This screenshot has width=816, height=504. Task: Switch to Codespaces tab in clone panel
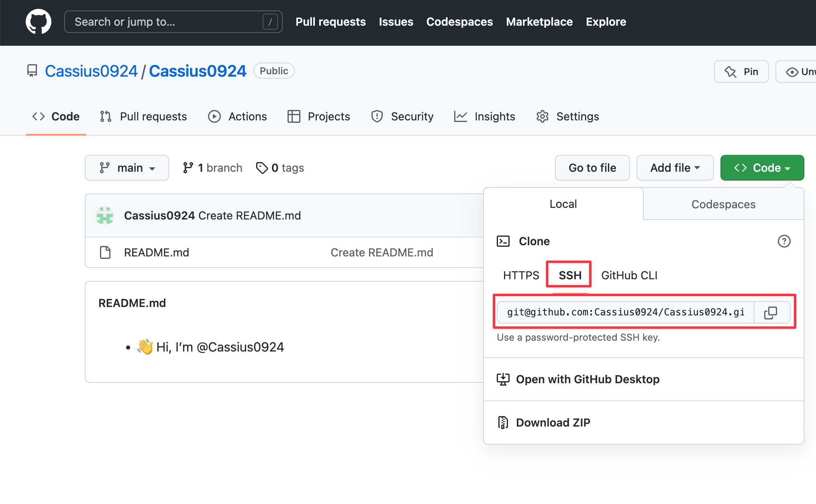pyautogui.click(x=723, y=204)
